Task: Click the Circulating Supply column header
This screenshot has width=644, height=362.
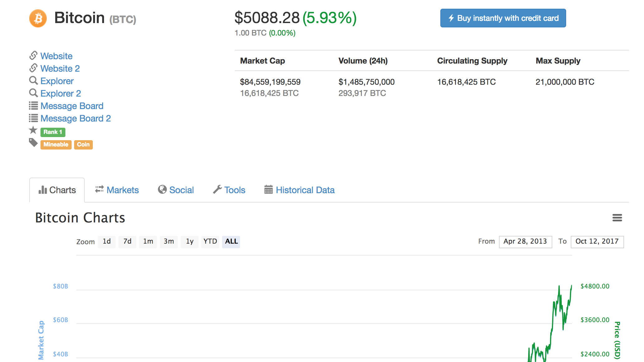Action: click(x=472, y=61)
